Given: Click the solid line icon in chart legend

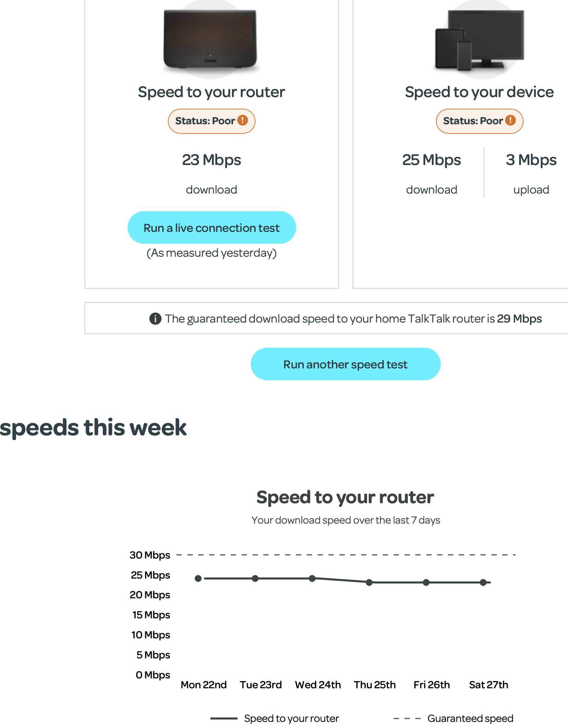Looking at the screenshot, I should coord(224,718).
